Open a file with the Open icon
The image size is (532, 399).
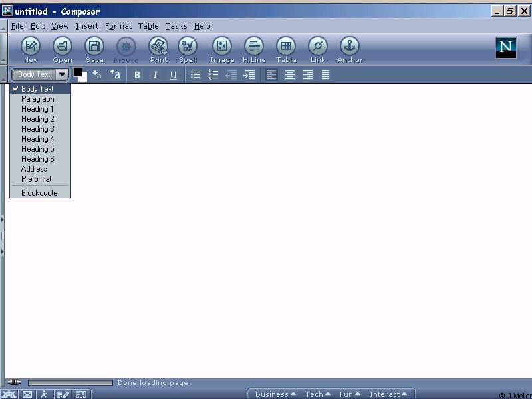[63, 49]
